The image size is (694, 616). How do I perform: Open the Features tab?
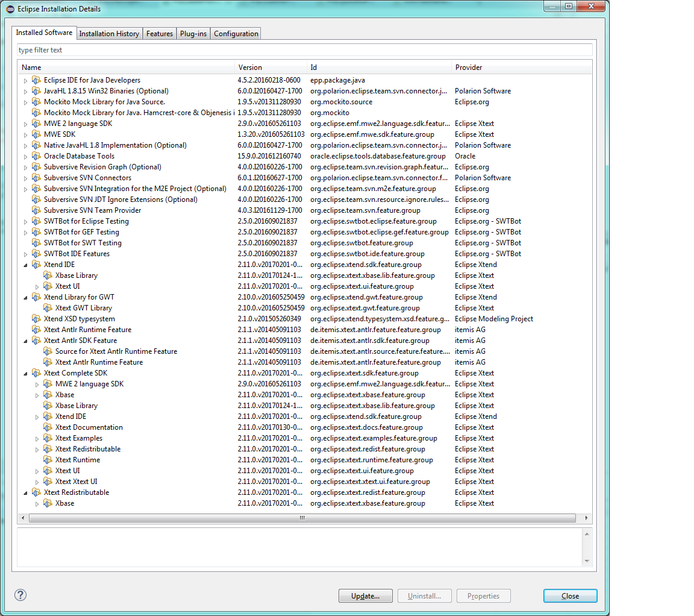coord(159,34)
